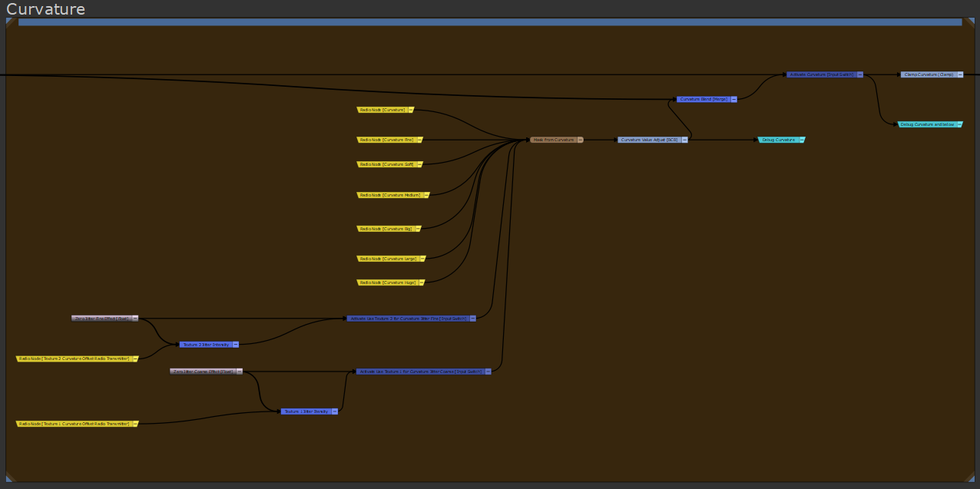Select Radio Node Curvature Fine
The image size is (980, 489).
pyautogui.click(x=386, y=140)
